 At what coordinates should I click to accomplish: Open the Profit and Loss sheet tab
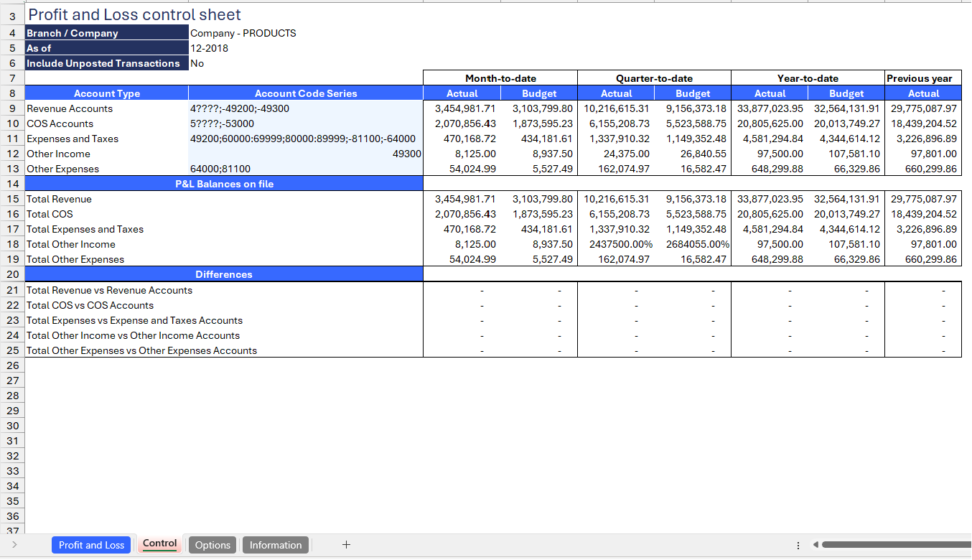click(x=92, y=545)
